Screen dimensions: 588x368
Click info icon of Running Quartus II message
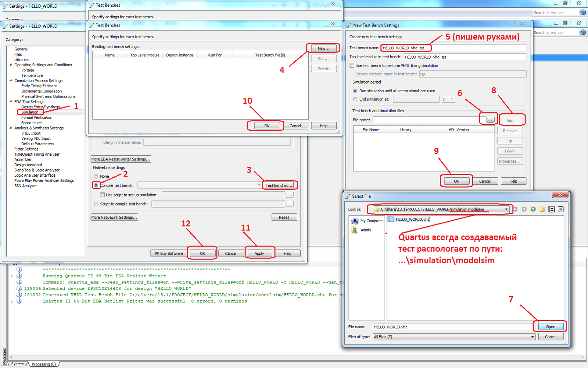tap(19, 276)
